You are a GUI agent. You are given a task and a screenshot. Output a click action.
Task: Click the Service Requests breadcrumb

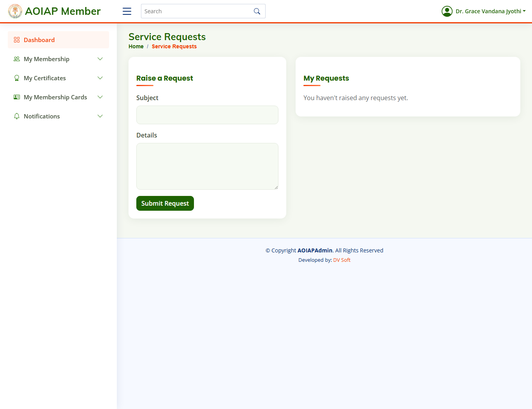pyautogui.click(x=174, y=46)
